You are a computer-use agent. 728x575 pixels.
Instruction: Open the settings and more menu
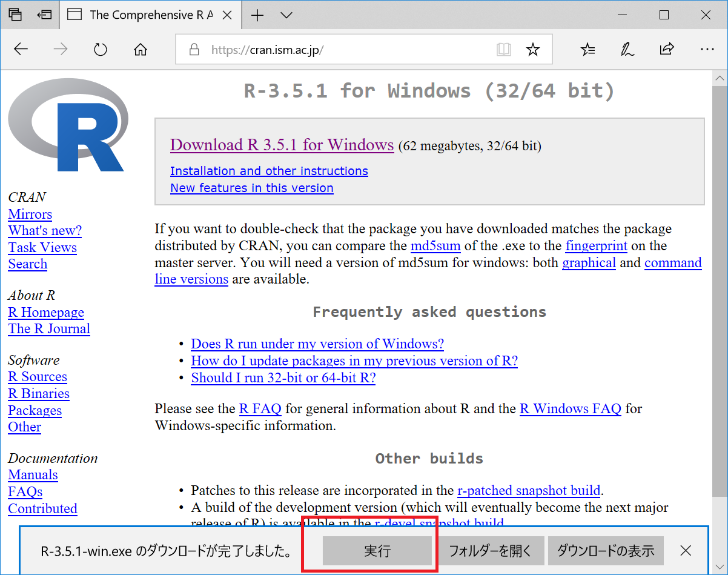707,50
